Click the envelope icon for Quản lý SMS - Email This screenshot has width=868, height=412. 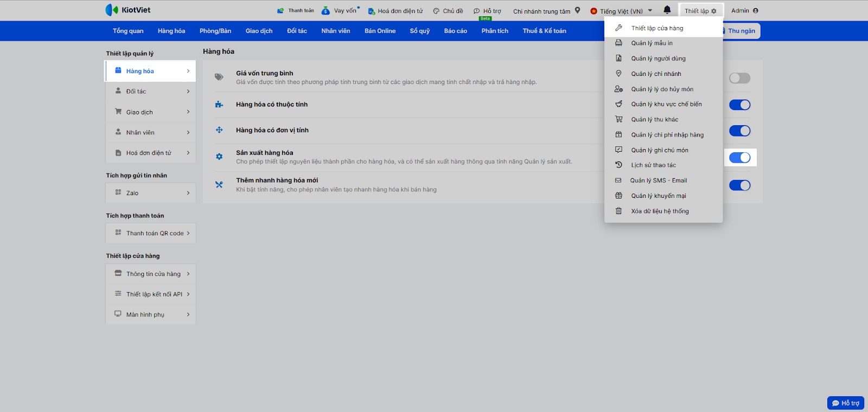(618, 181)
